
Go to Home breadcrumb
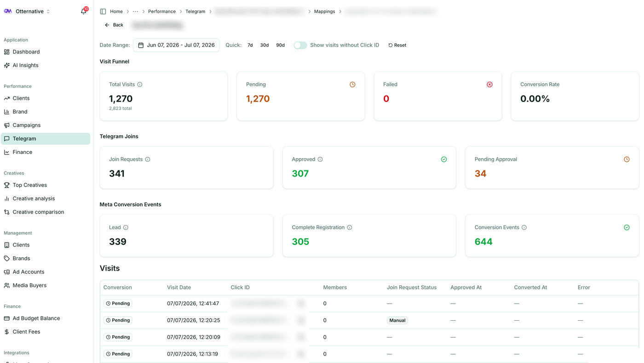pos(116,11)
